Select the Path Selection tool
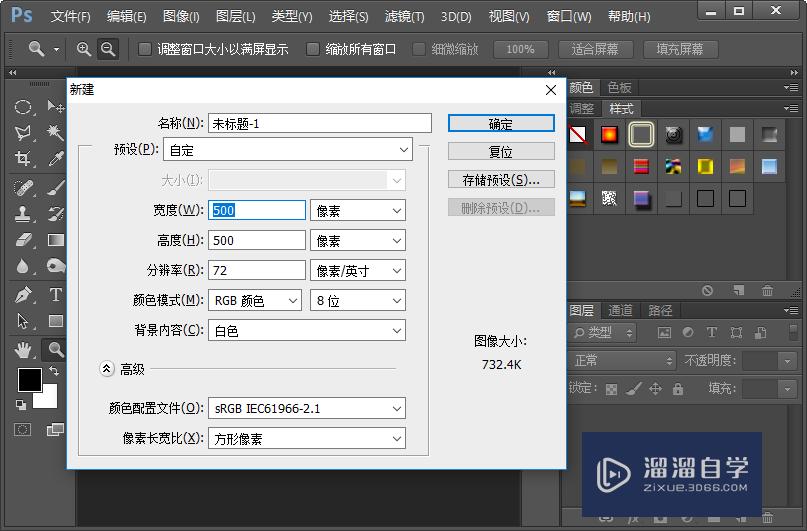The height and width of the screenshot is (531, 807). tap(23, 321)
